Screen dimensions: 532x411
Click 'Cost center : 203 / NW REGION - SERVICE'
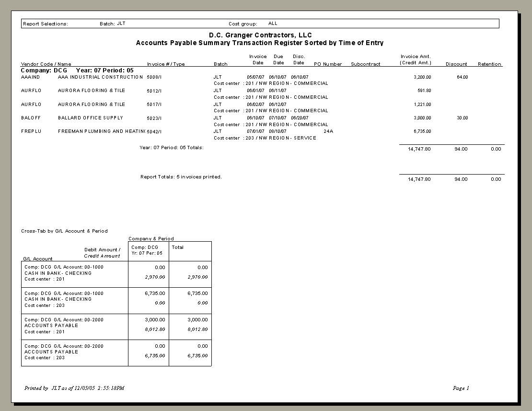(265, 138)
